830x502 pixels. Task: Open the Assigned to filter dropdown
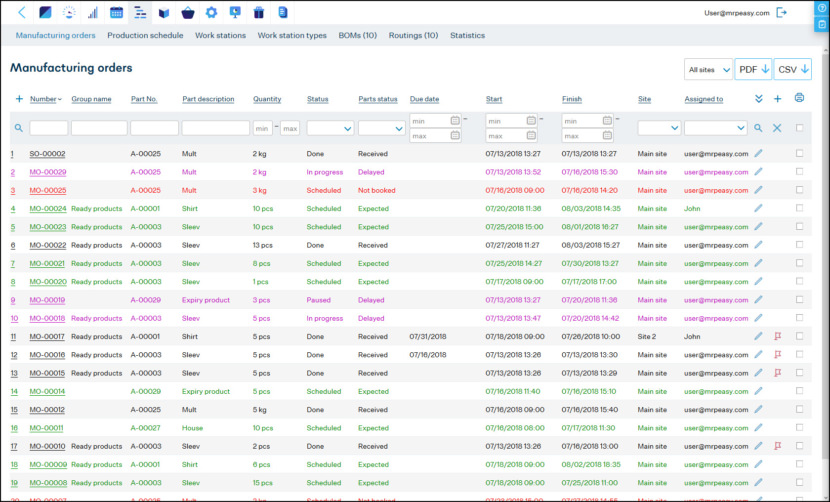(715, 128)
